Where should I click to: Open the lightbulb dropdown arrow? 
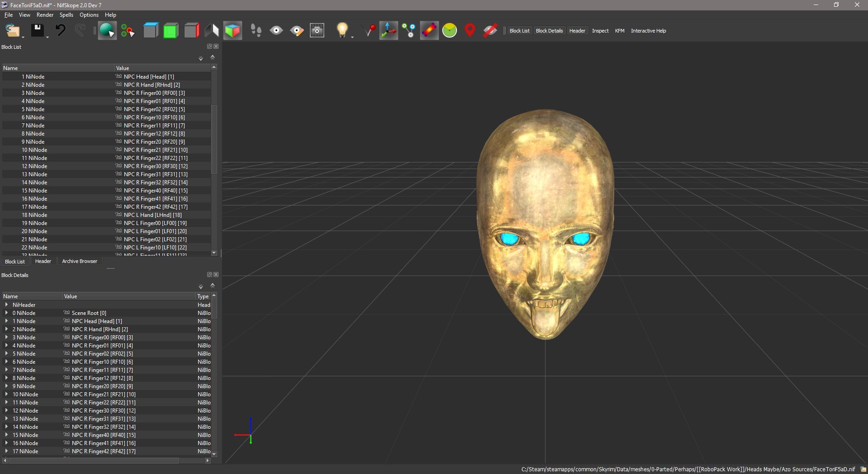click(x=352, y=37)
